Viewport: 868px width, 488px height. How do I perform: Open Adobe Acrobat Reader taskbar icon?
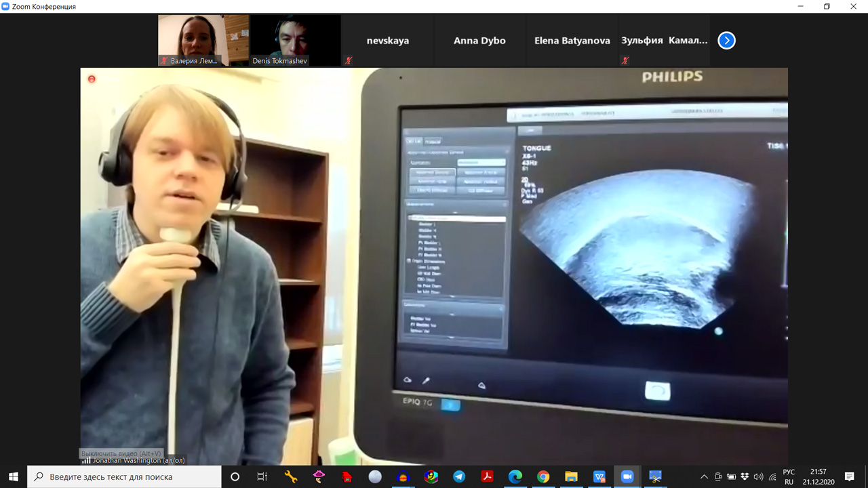487,476
